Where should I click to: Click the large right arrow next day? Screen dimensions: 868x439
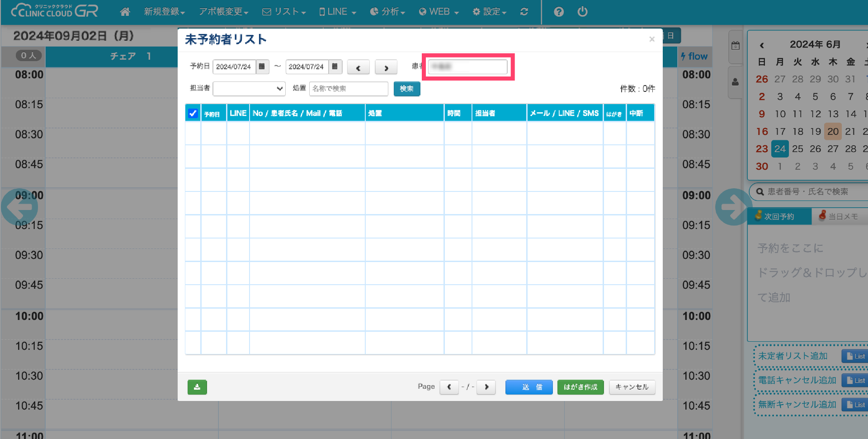pos(733,207)
